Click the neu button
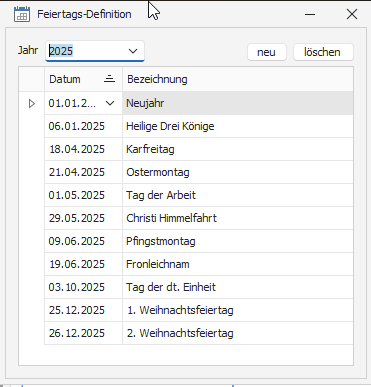The image size is (371, 387). pyautogui.click(x=267, y=52)
